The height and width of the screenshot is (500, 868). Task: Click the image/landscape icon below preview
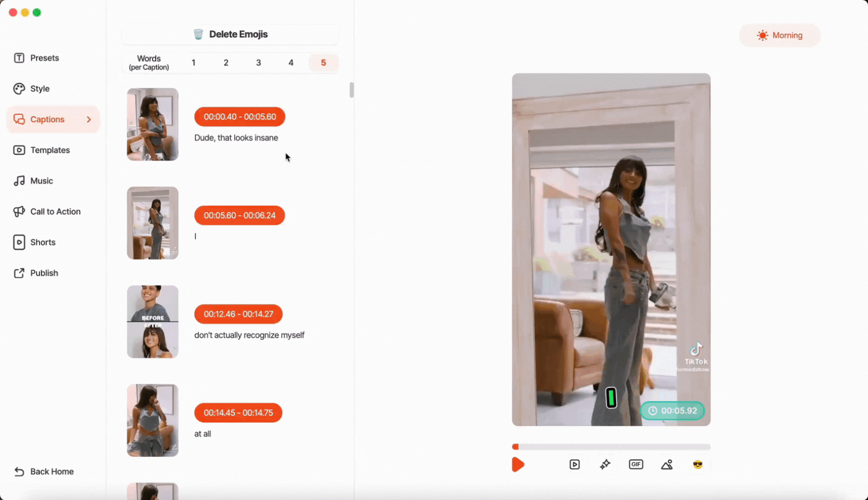[x=667, y=464]
